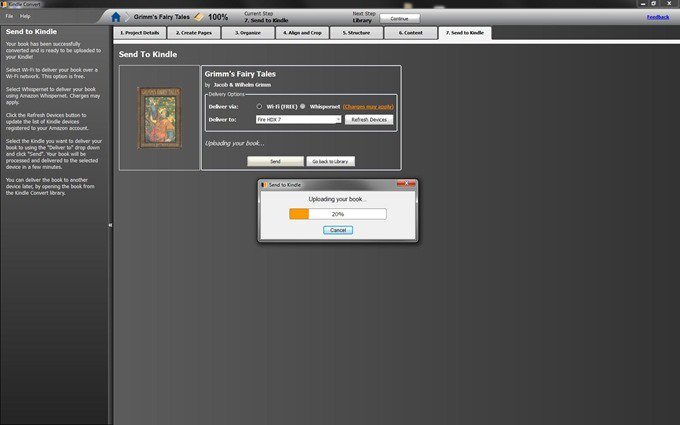680x425 pixels.
Task: Switch to the 1. Project Details tab
Action: tap(140, 33)
